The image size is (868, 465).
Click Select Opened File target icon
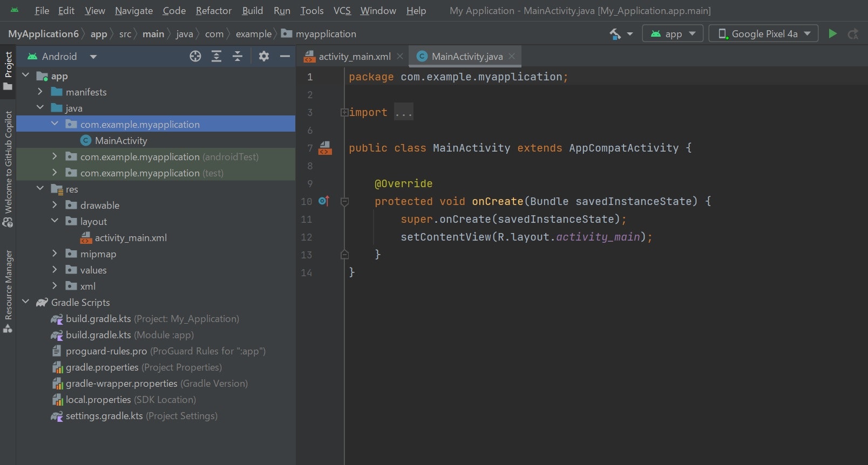click(x=195, y=57)
